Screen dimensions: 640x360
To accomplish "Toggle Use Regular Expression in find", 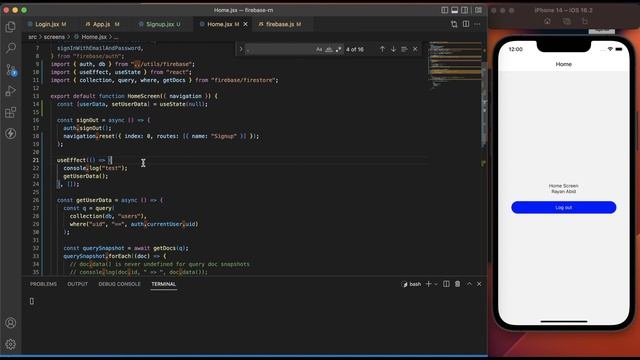I will coord(338,49).
